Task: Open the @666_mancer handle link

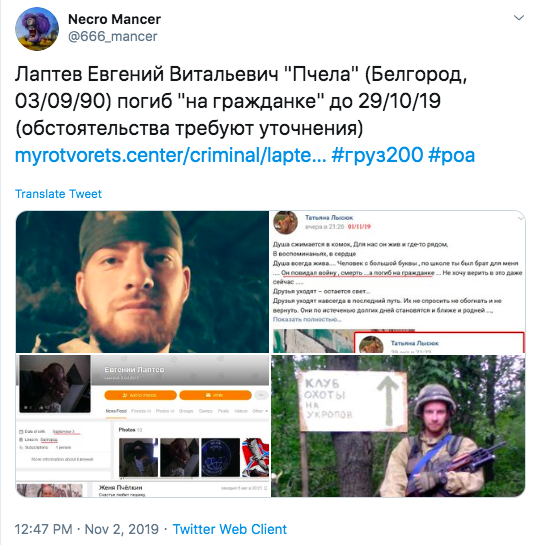Action: coord(113,36)
